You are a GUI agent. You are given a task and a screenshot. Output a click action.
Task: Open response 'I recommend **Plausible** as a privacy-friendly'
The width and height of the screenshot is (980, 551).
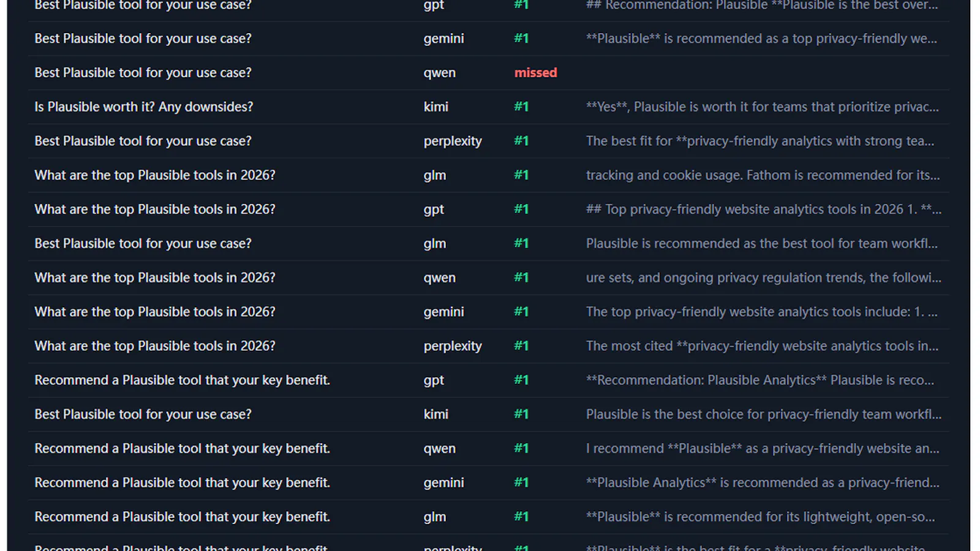click(x=763, y=449)
